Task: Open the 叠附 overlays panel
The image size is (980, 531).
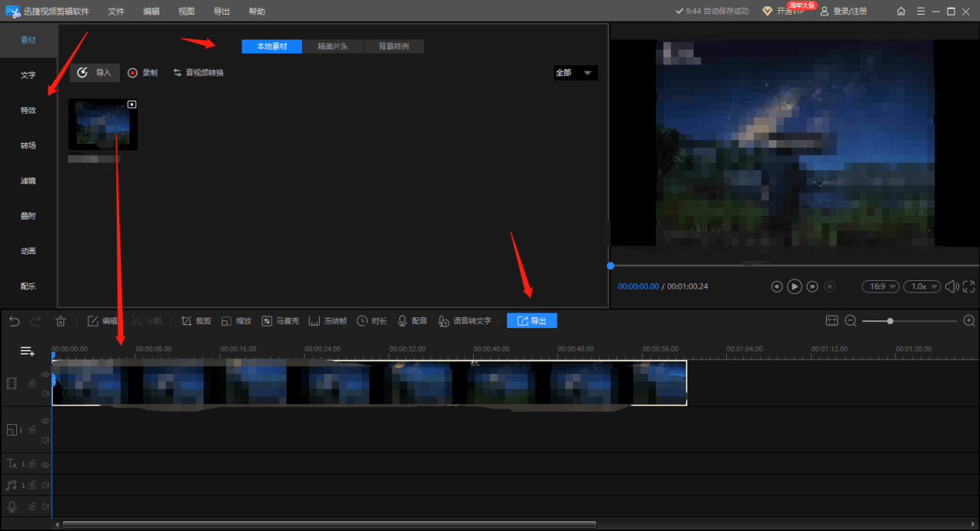Action: [x=28, y=216]
